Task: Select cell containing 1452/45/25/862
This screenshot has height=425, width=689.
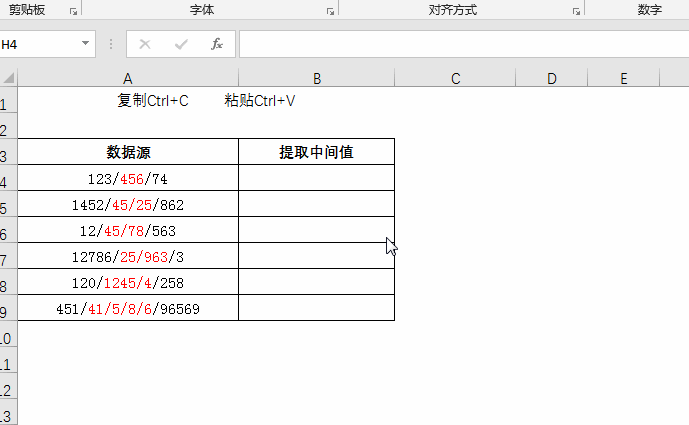Action: click(128, 203)
